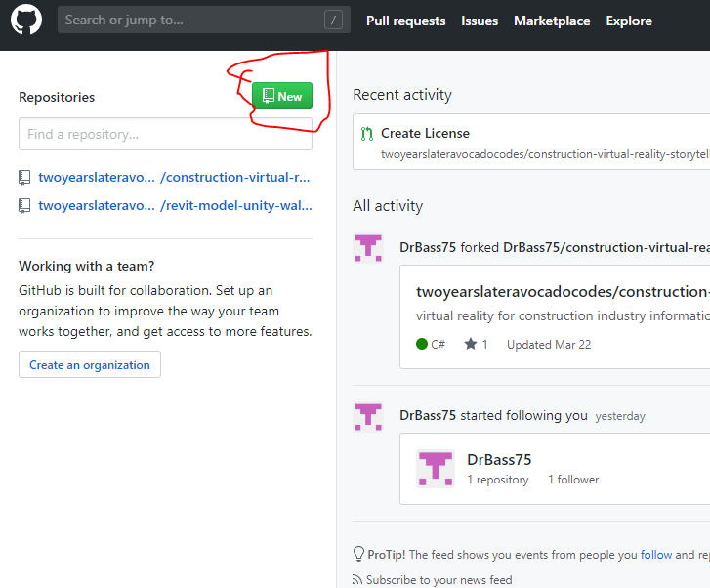Viewport: 710px width, 588px height.
Task: Open DrBass75 user link in forked event
Action: pos(428,247)
